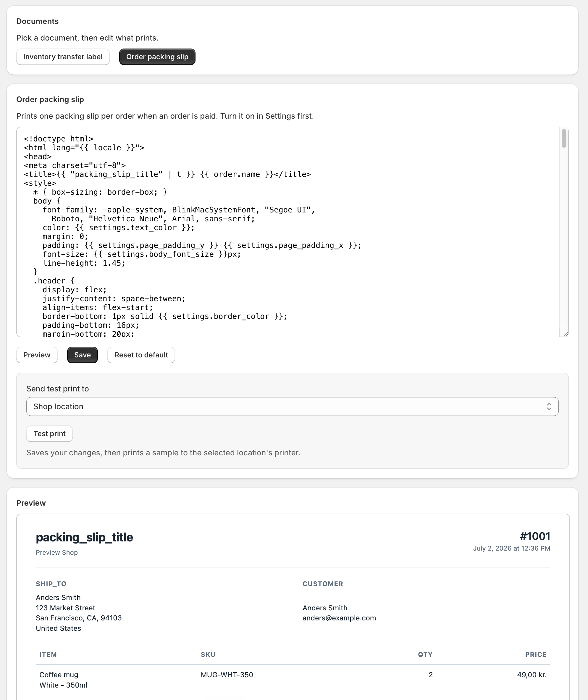
Task: Save the packing slip template
Action: pos(82,355)
